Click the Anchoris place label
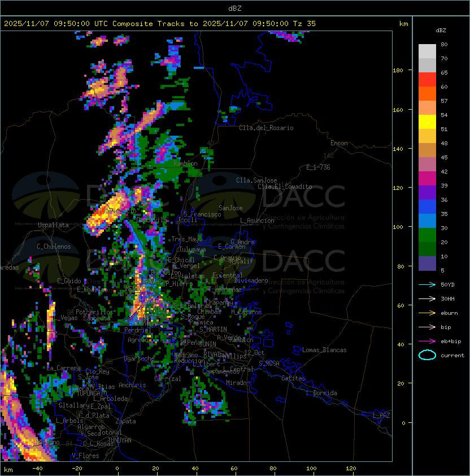 132,385
